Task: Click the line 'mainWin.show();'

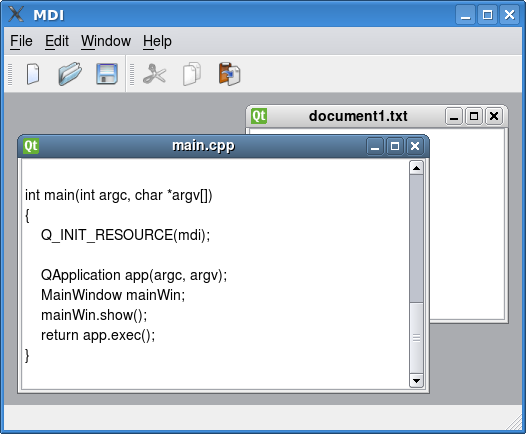Action: tap(94, 315)
